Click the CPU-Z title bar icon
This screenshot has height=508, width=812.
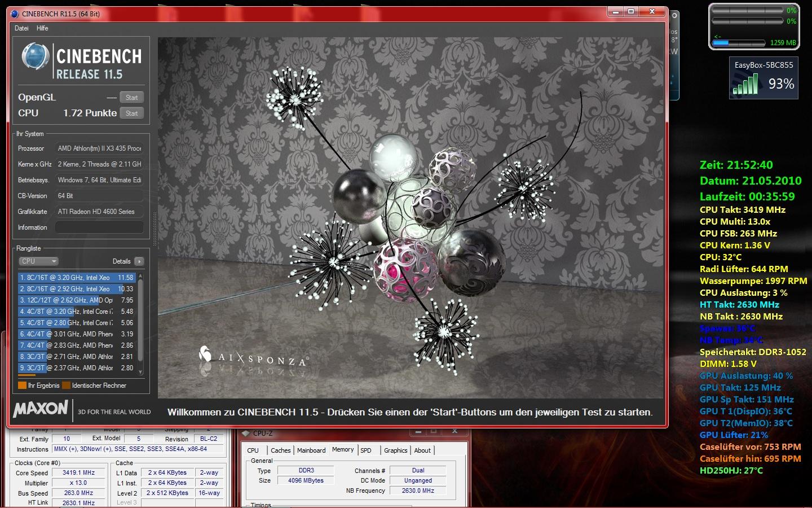click(246, 433)
